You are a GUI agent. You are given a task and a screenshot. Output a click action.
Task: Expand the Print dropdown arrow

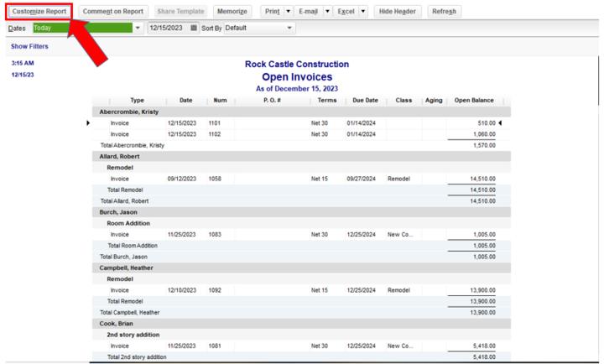click(x=289, y=12)
